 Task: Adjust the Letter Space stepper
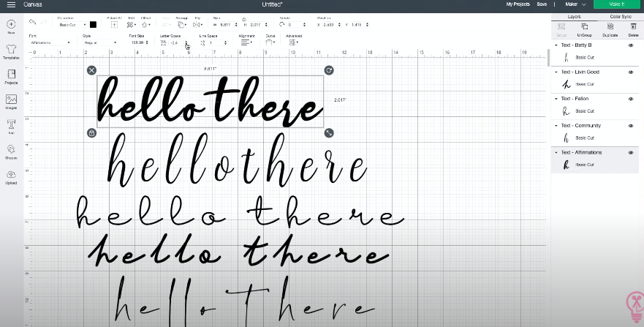(186, 42)
